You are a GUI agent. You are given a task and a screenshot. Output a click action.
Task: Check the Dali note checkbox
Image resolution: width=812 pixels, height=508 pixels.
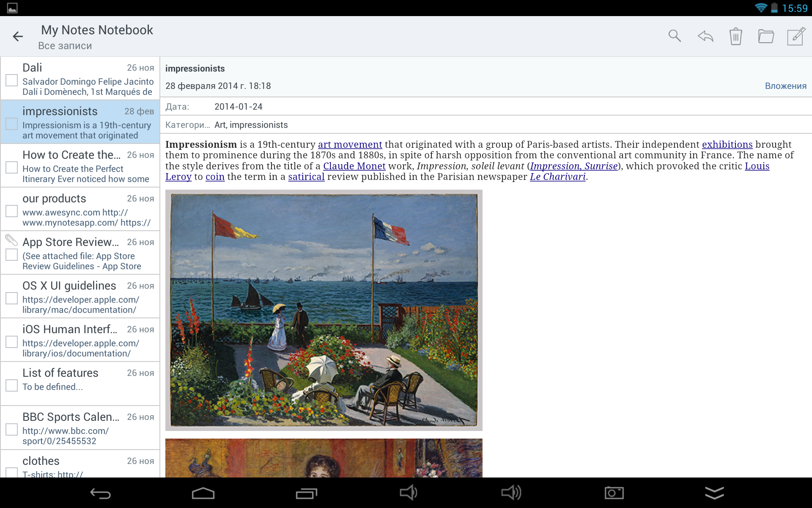click(12, 80)
